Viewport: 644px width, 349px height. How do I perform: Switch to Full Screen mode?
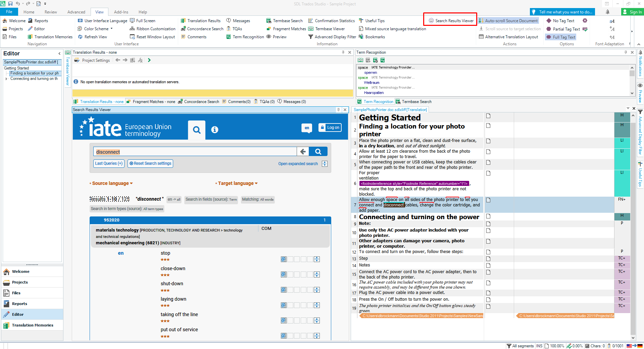pyautogui.click(x=142, y=21)
